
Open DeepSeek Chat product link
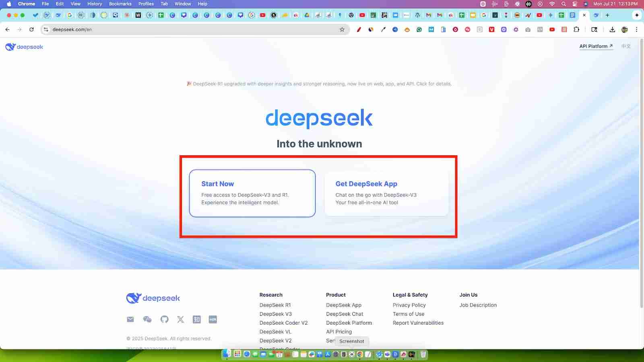(345, 314)
